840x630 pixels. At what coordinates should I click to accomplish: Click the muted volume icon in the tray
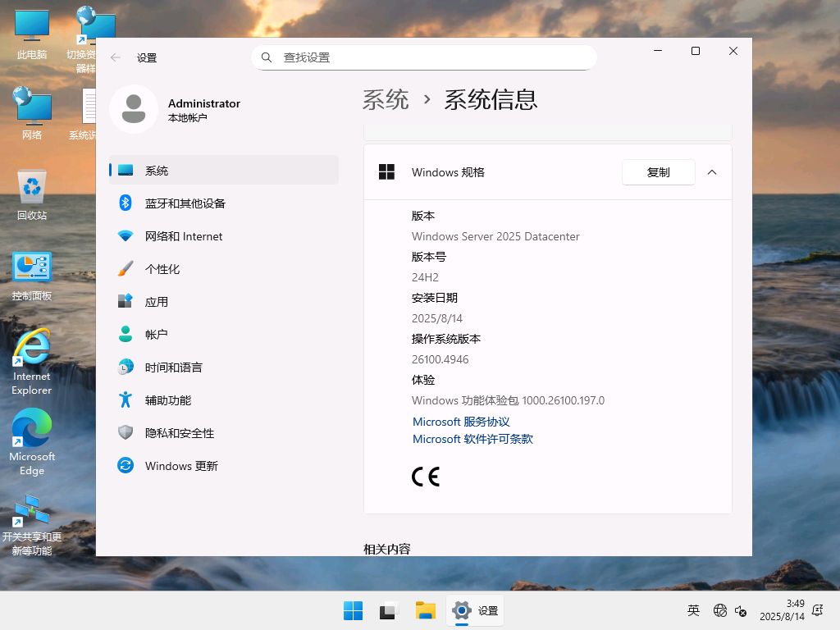[x=741, y=610]
